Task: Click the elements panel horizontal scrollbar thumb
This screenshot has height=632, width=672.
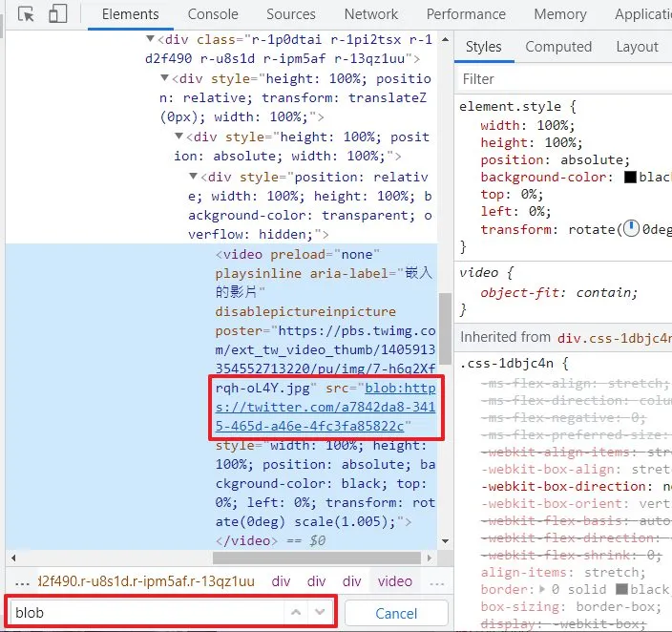Action: (317, 558)
